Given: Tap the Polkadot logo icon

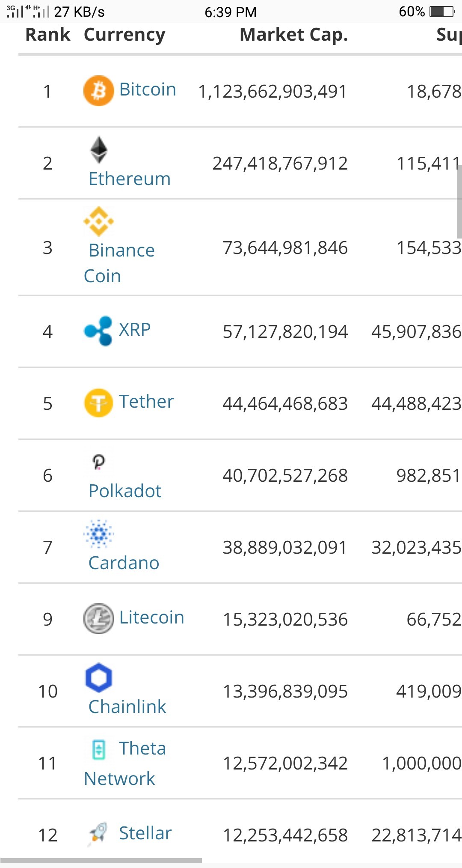Looking at the screenshot, I should 99,462.
